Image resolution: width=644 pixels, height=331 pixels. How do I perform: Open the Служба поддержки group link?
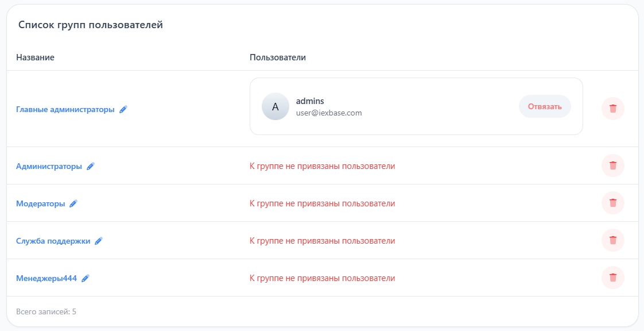[x=53, y=241]
